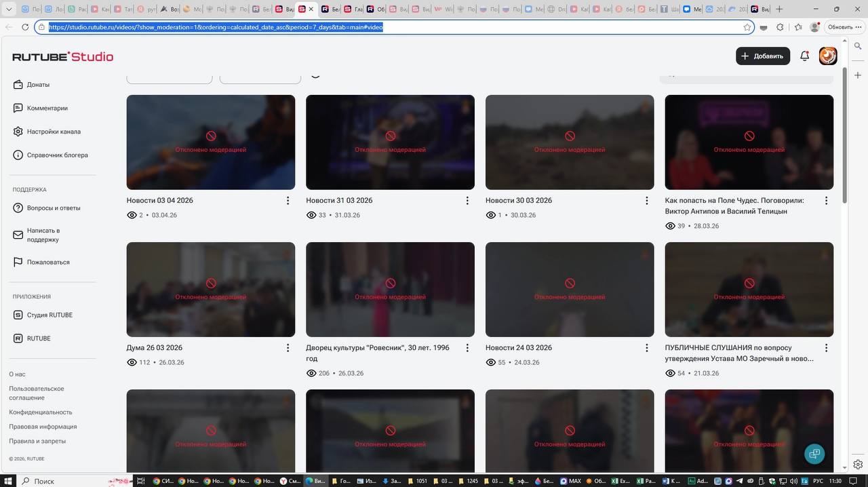Click the Пожаловаться flag item

(47, 262)
